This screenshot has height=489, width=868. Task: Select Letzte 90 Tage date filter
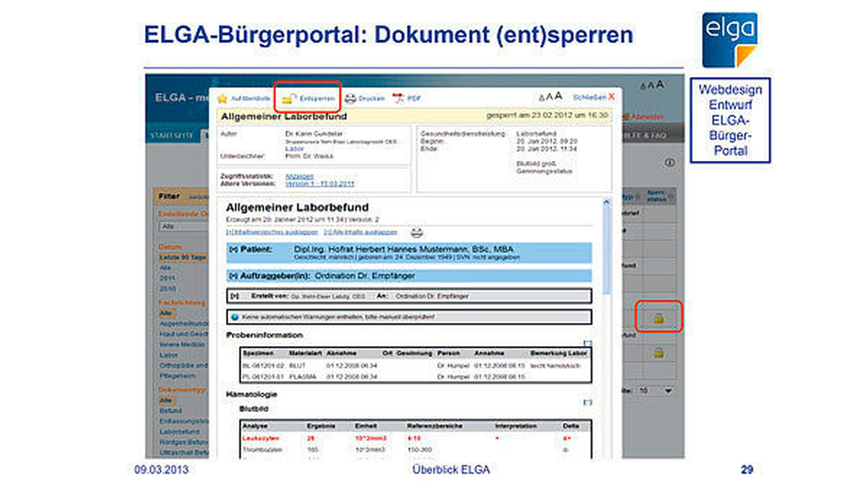[x=183, y=257]
